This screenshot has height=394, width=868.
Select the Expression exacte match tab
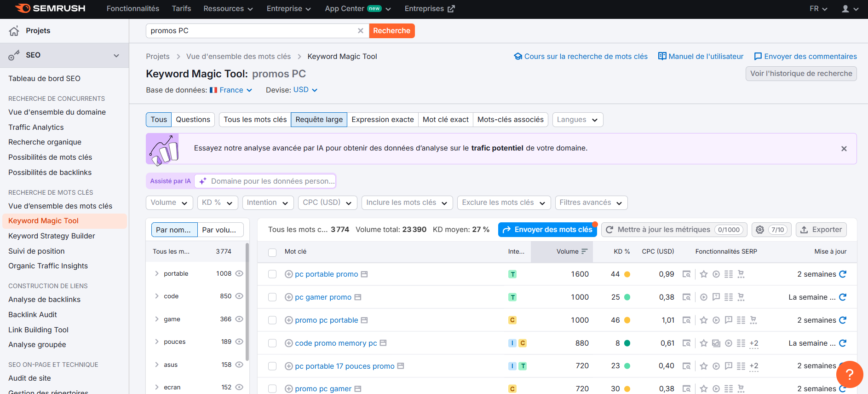pyautogui.click(x=383, y=120)
